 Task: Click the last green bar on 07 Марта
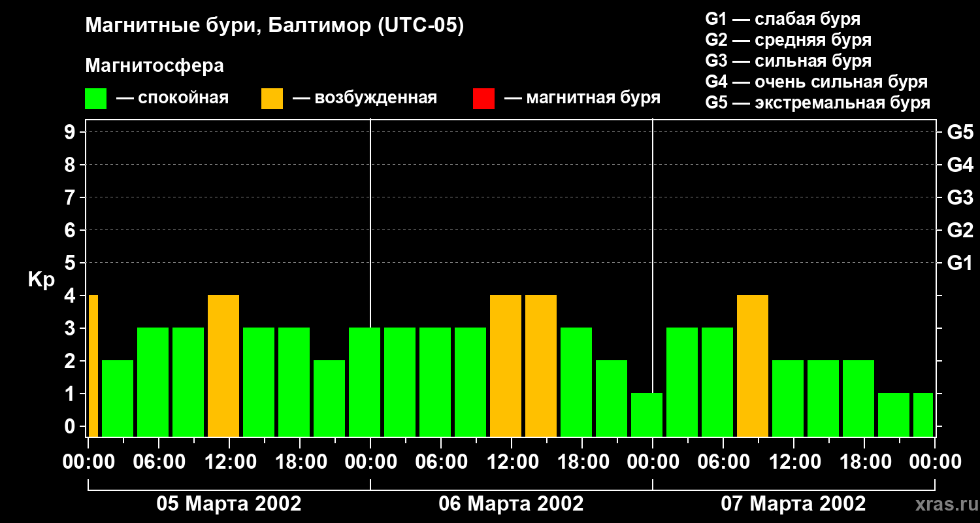[x=923, y=414]
